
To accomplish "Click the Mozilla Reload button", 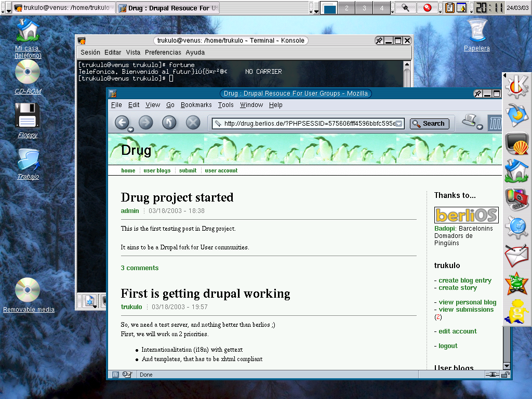I will (x=169, y=123).
